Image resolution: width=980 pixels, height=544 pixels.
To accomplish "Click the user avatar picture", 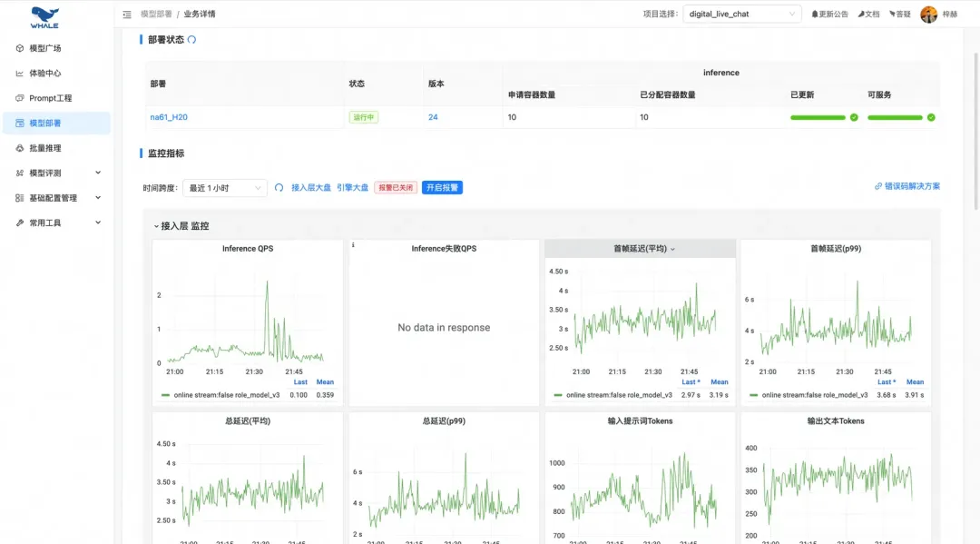I will [929, 14].
